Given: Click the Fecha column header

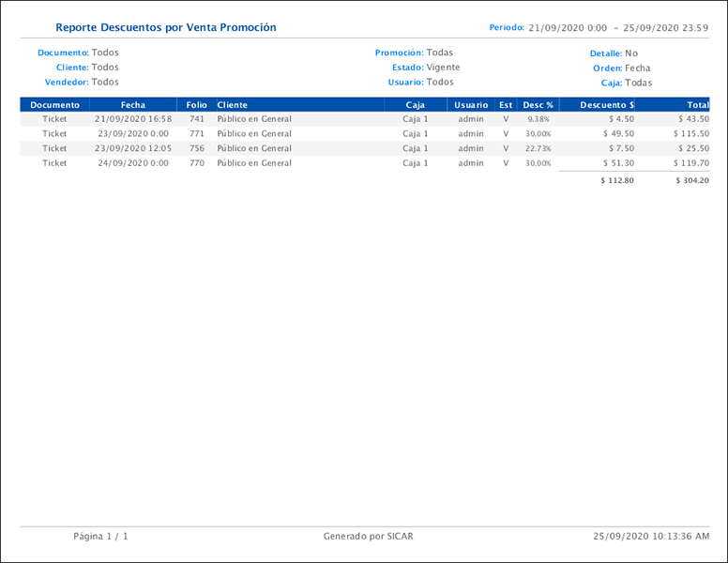Looking at the screenshot, I should click(133, 105).
